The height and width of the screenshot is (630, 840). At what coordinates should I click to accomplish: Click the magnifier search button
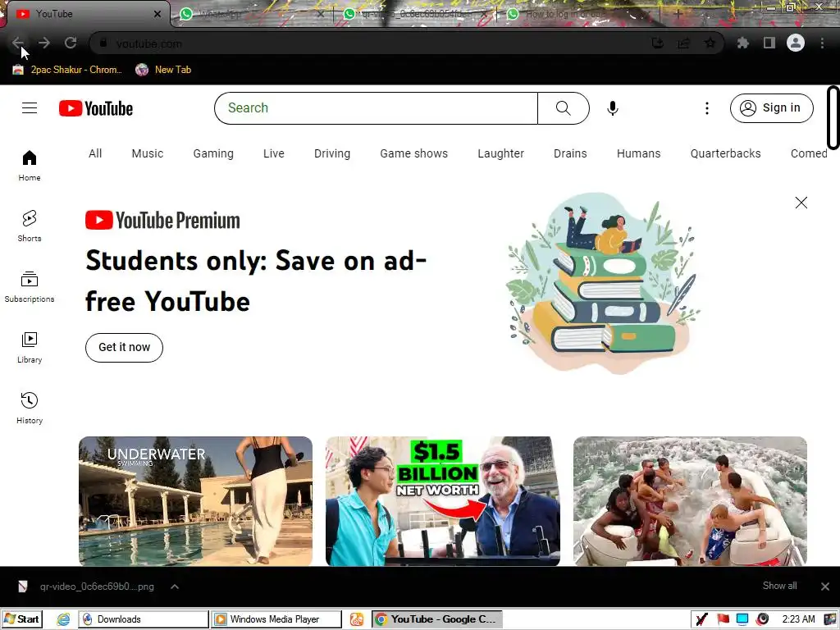point(564,108)
